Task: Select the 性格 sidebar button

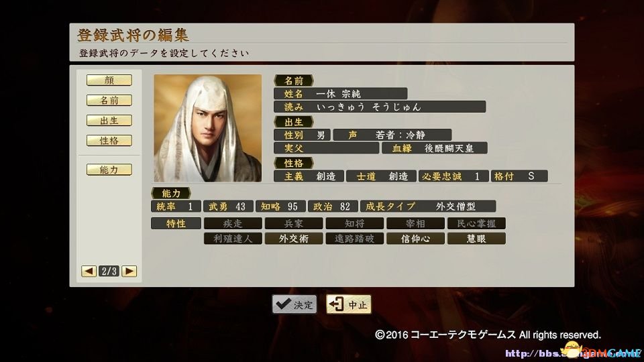Action: pos(109,140)
